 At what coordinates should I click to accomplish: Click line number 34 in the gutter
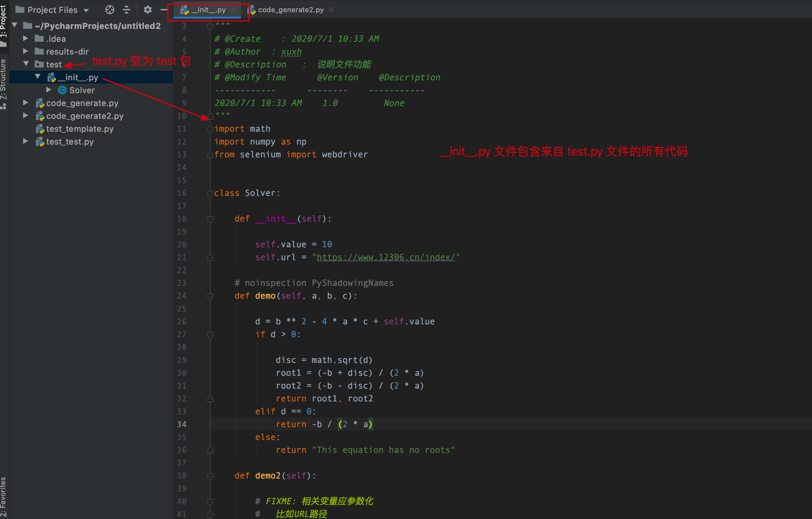pos(182,424)
